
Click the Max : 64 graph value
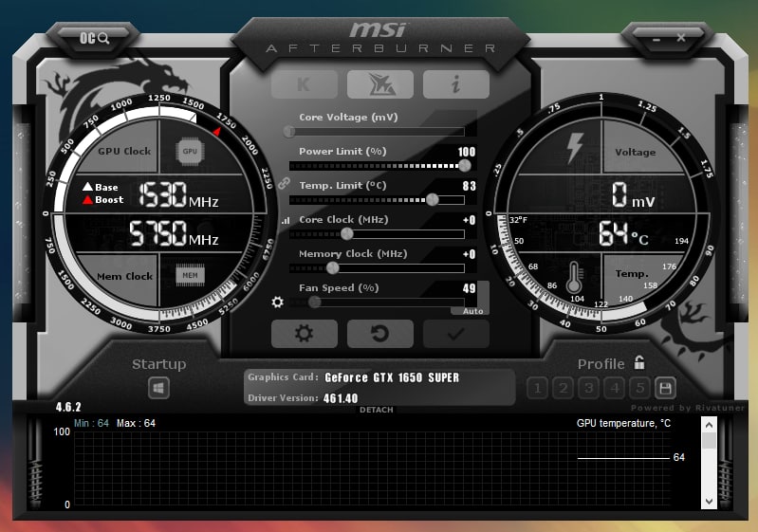pos(136,423)
